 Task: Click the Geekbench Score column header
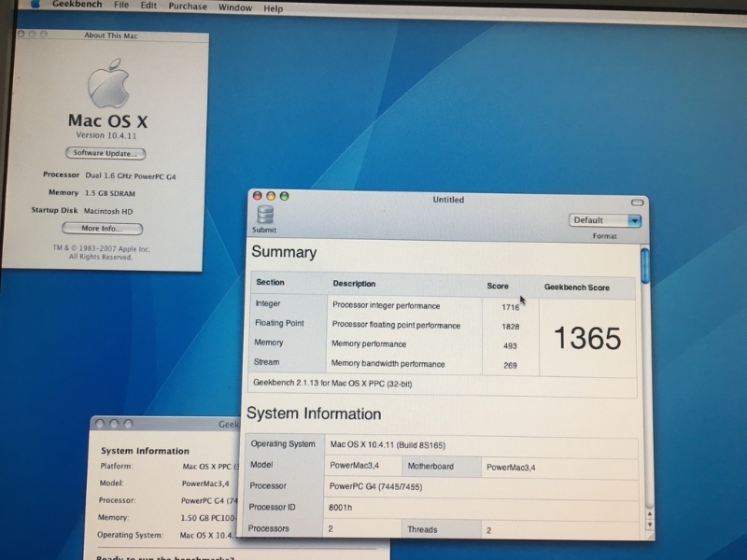pyautogui.click(x=577, y=287)
